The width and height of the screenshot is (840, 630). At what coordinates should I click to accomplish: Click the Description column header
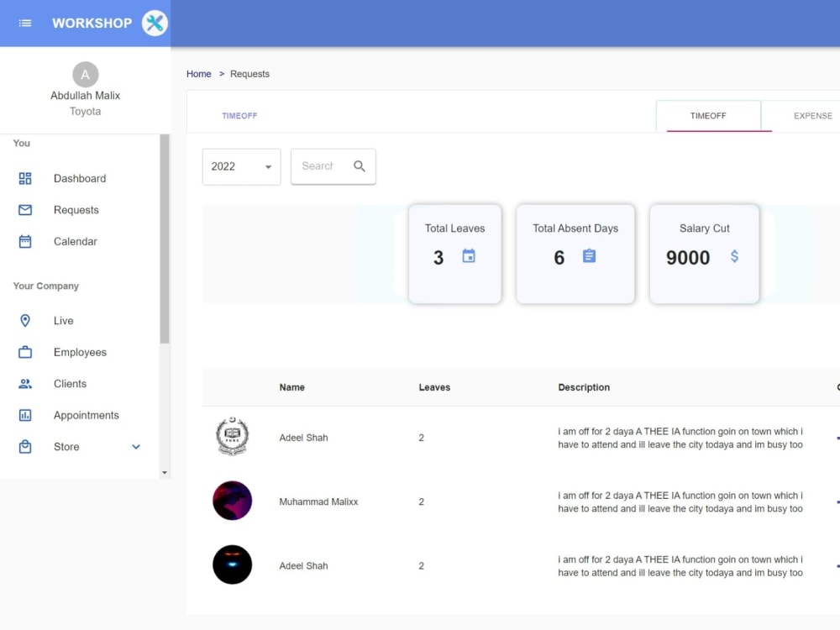coord(584,387)
